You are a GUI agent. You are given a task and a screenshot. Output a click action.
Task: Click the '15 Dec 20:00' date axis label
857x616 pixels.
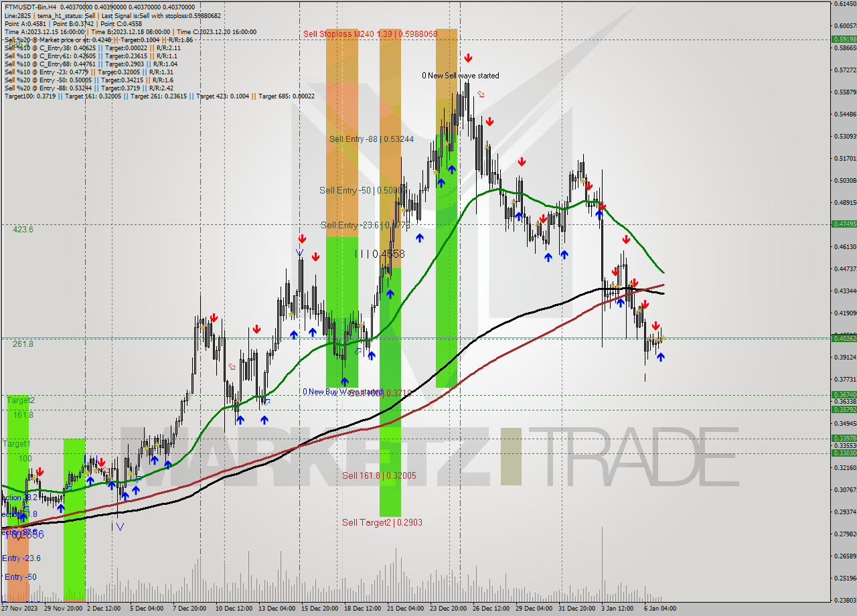click(319, 609)
